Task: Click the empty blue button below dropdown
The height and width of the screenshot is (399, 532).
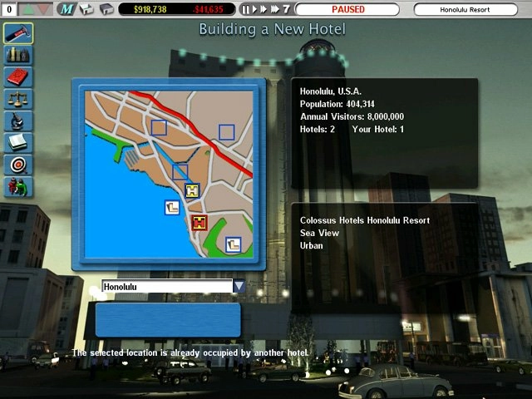Action: pos(168,320)
